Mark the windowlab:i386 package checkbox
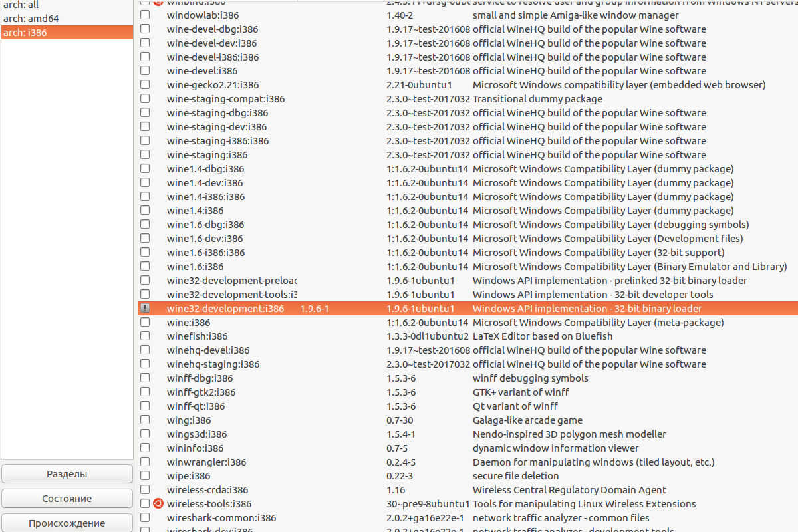This screenshot has width=798, height=532. point(145,15)
